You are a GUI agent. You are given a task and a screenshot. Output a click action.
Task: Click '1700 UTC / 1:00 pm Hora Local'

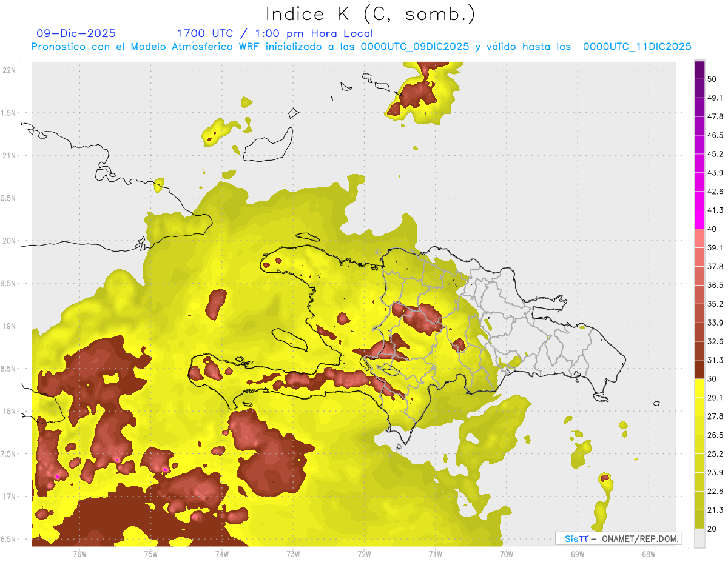(x=275, y=33)
